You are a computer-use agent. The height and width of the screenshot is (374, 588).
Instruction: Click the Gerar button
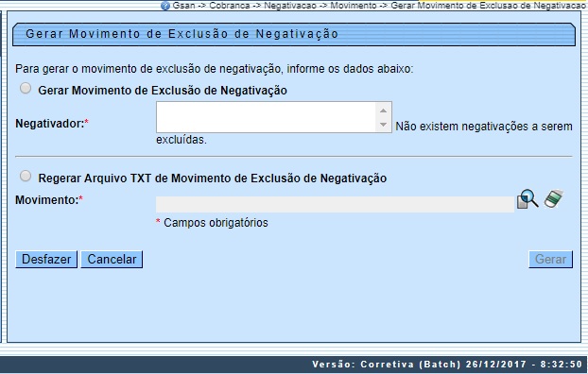pos(550,260)
